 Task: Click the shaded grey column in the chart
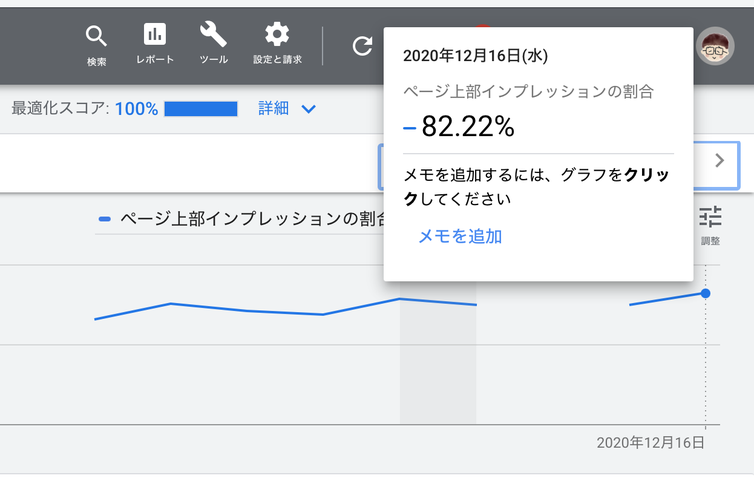point(438,370)
